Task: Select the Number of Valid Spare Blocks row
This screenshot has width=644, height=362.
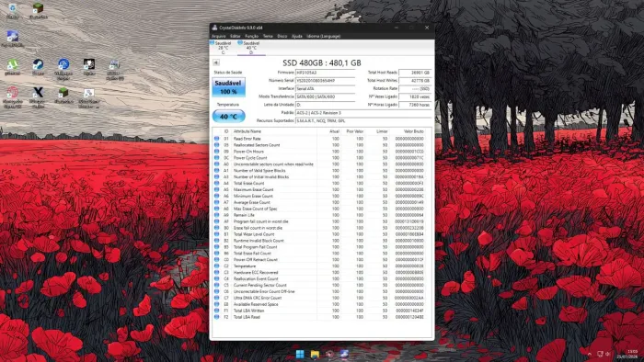Action: pos(319,171)
